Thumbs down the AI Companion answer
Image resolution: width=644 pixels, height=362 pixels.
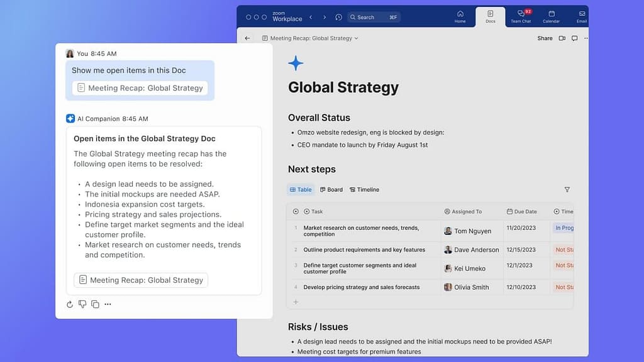(x=82, y=304)
